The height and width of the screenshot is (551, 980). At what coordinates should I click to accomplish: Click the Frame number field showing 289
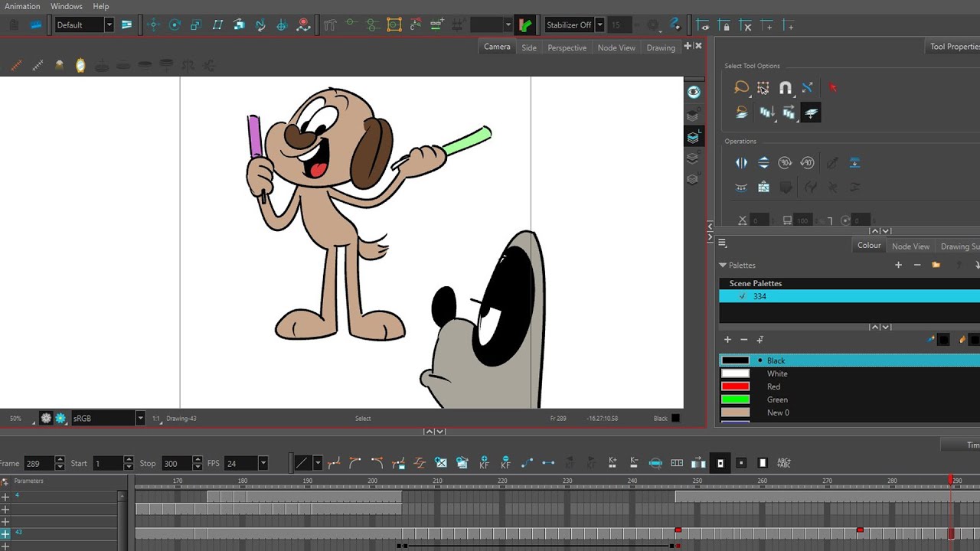tap(39, 463)
